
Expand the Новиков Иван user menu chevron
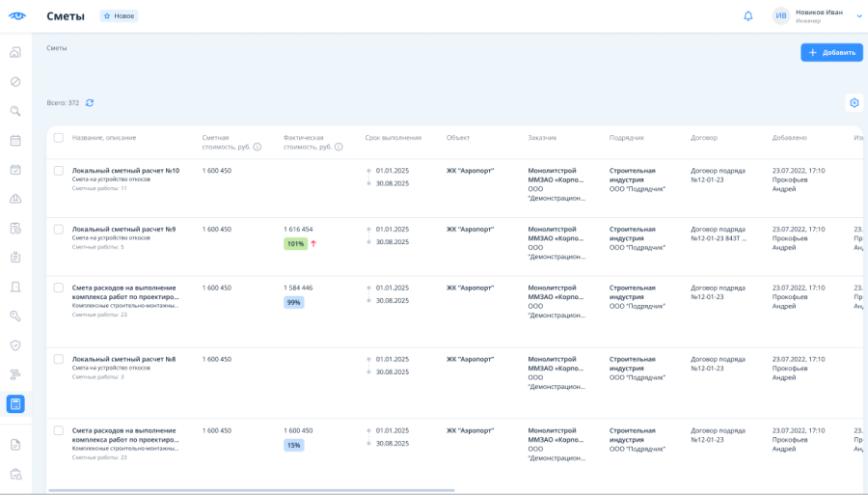859,16
